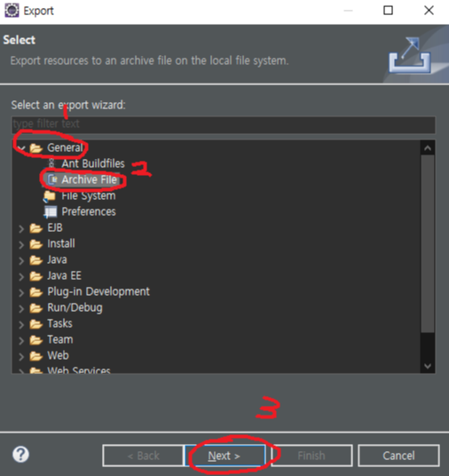Image resolution: width=449 pixels, height=476 pixels.
Task: Expand the EJB category
Action: [x=21, y=228]
